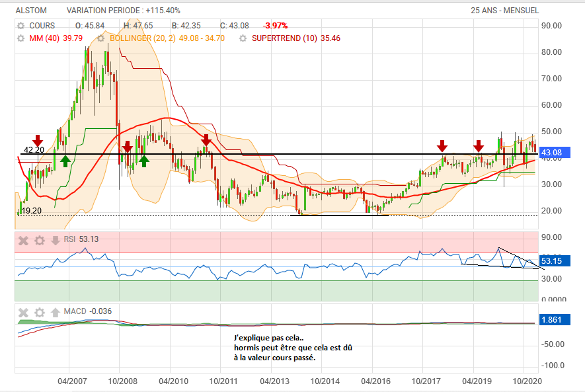Open settings gear for SUPERTREND indicator

[x=243, y=38]
